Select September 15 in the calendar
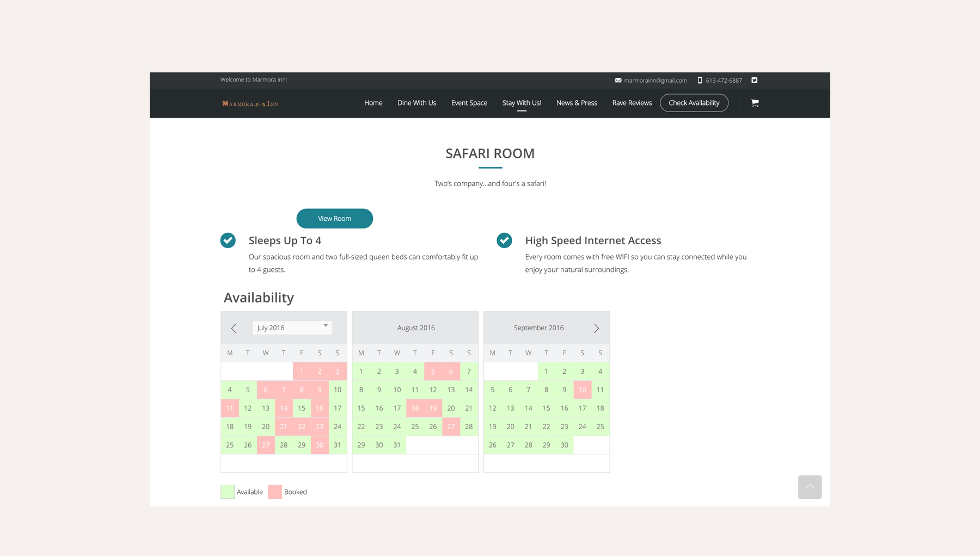 pyautogui.click(x=546, y=408)
